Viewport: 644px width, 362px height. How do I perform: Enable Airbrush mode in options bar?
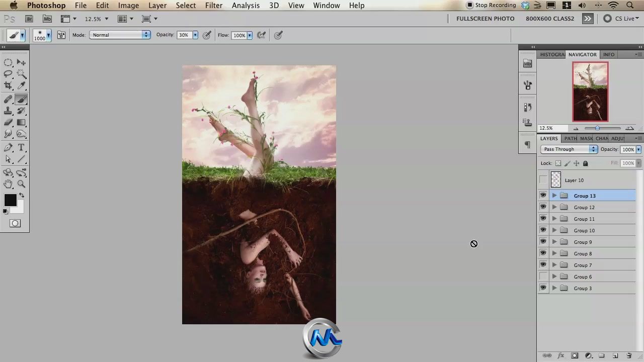[x=262, y=35]
